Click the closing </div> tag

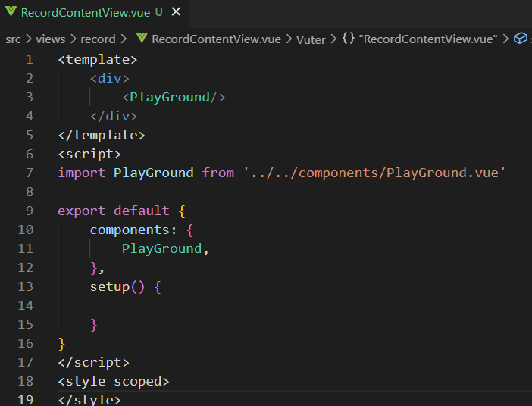coord(114,117)
